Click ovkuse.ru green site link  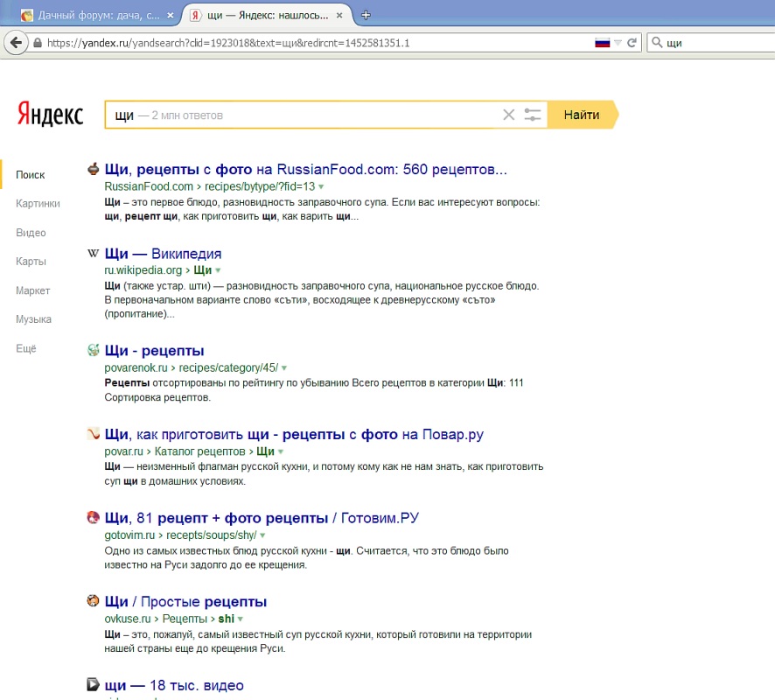(128, 619)
